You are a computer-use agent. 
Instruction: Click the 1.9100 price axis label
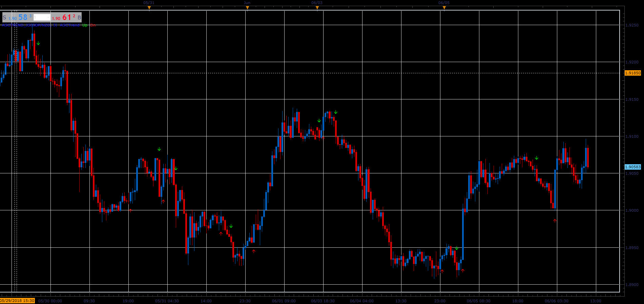point(632,136)
